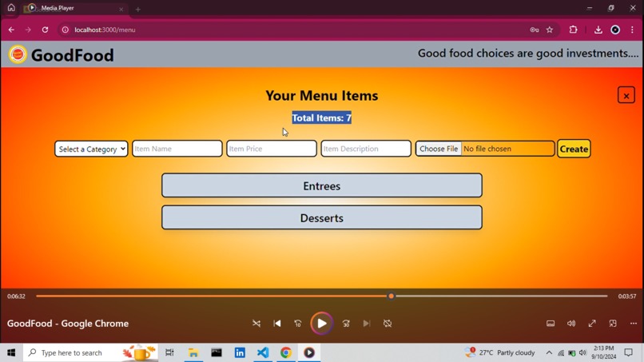Select the Media Player tab
This screenshot has width=644, height=362.
(x=74, y=8)
